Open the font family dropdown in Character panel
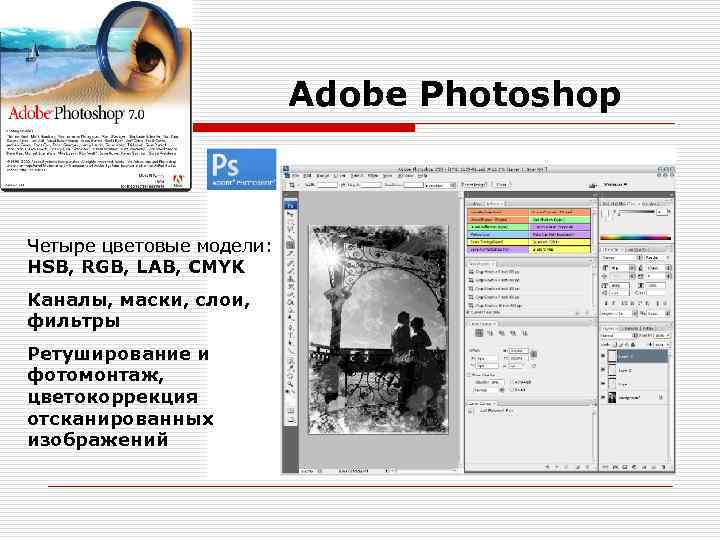 pos(622,258)
